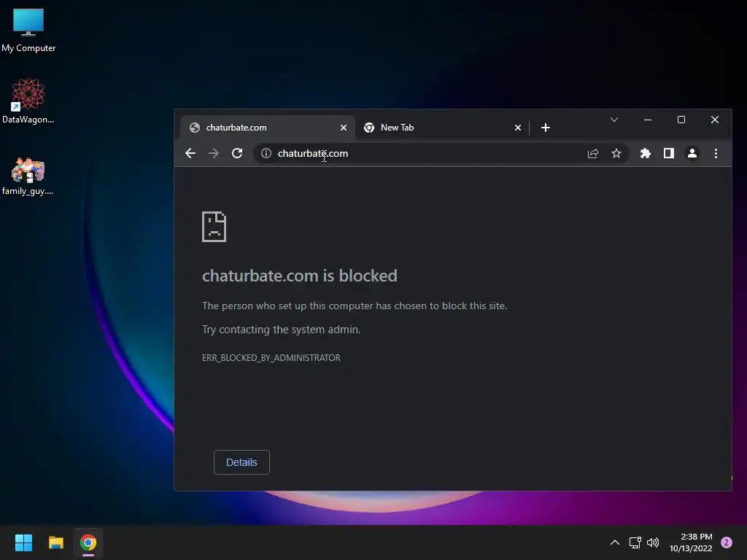Open the clock showing 2:38 PM

point(691,542)
